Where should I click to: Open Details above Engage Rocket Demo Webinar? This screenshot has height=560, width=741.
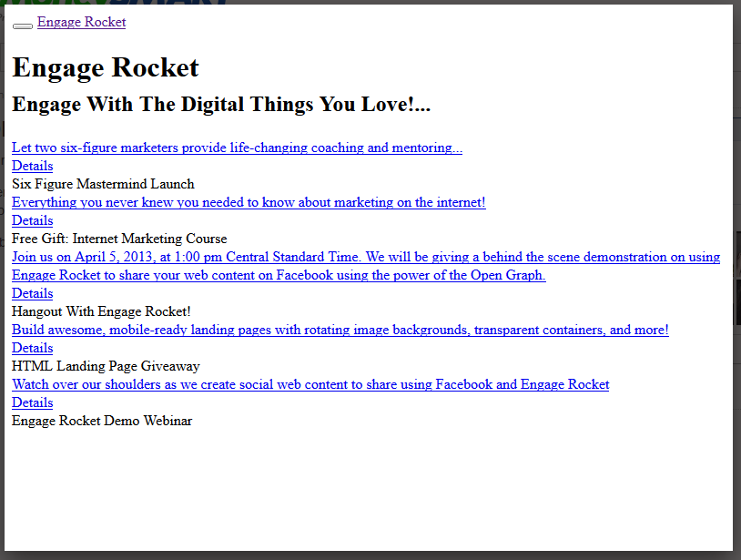(x=32, y=402)
